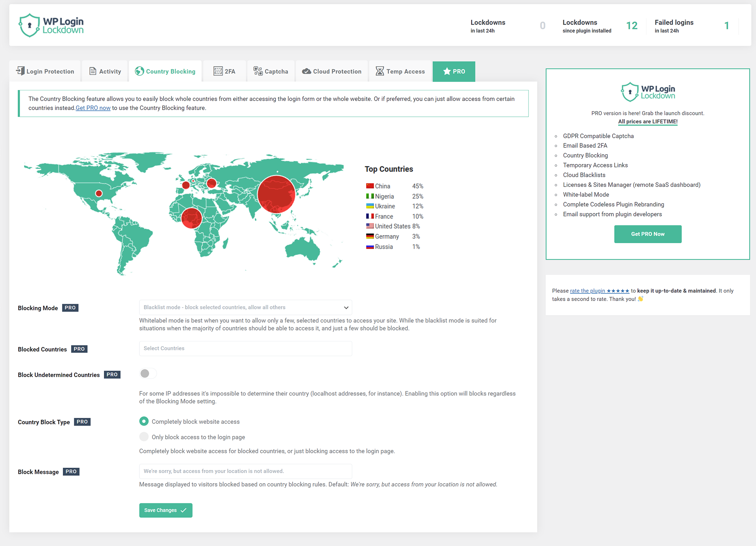Select Completely block website access option
Screen dimensions: 756x546
(144, 421)
